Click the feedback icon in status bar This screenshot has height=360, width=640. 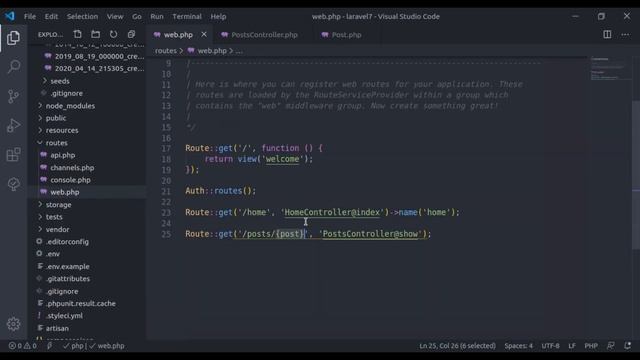click(611, 346)
